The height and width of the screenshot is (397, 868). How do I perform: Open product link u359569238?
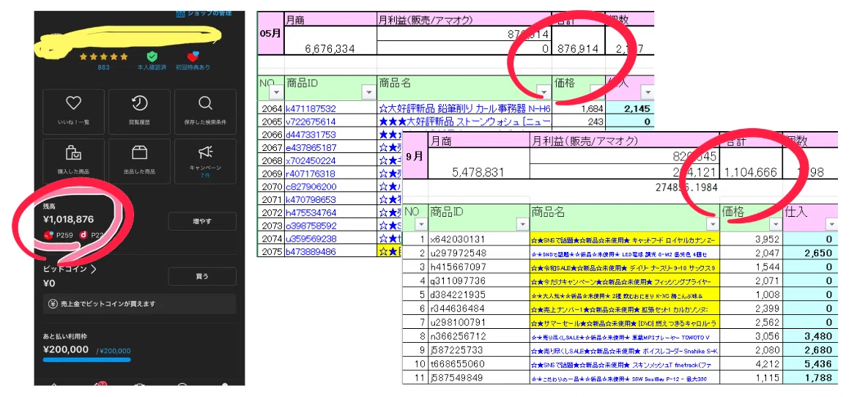click(x=311, y=239)
